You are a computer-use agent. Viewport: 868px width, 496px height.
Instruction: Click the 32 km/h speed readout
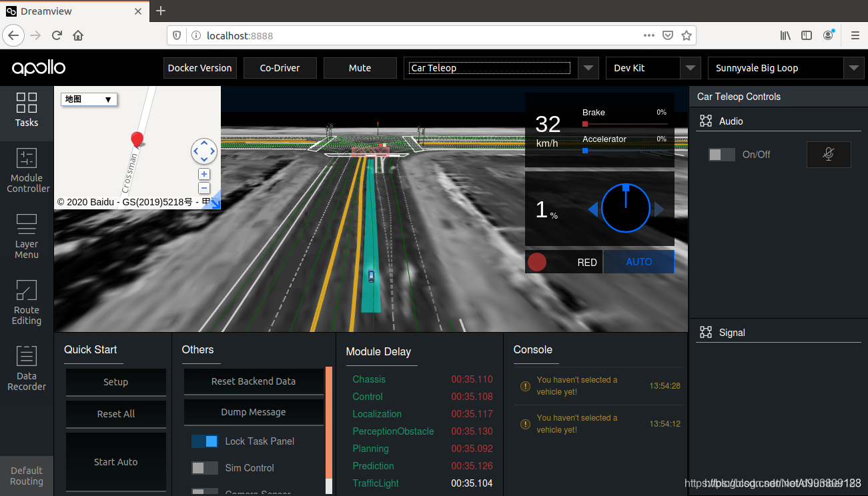(548, 131)
